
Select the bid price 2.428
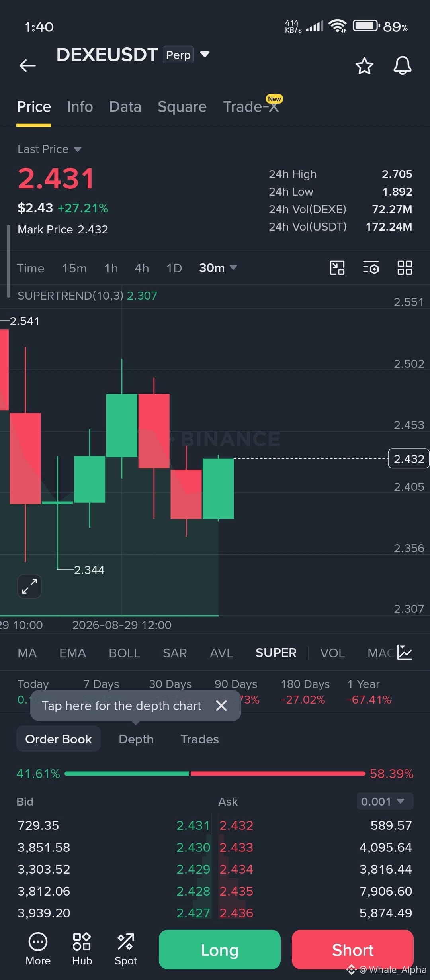[x=193, y=891]
